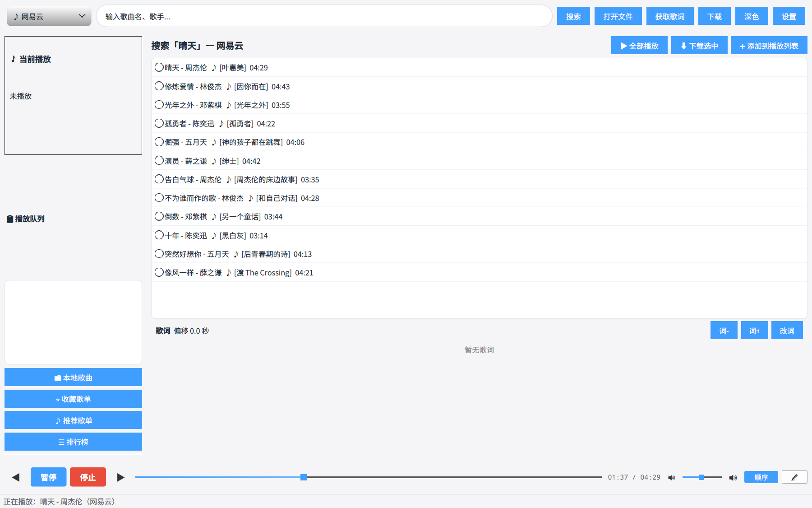Image resolution: width=812 pixels, height=508 pixels.
Task: Open 推荐歌单 recommended playlists
Action: [x=73, y=420]
